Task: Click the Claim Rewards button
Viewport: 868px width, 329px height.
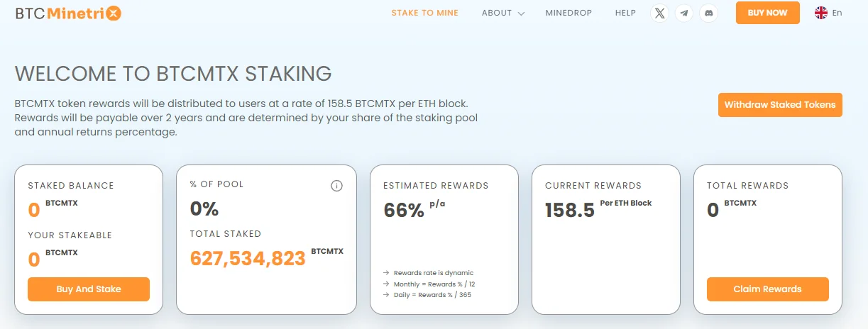Action: (768, 289)
